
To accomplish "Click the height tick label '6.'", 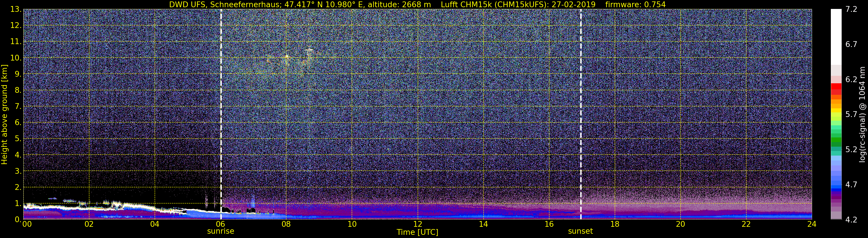I will coord(18,122).
